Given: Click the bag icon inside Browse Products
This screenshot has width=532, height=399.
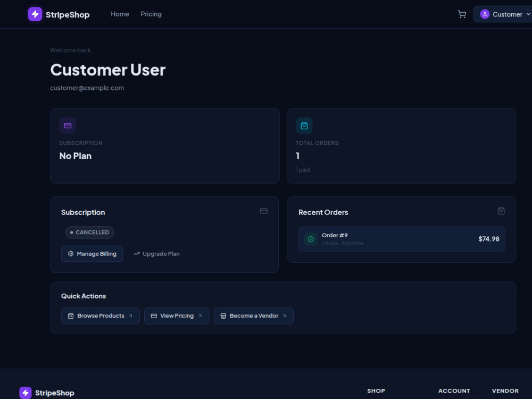Looking at the screenshot, I should (71, 316).
